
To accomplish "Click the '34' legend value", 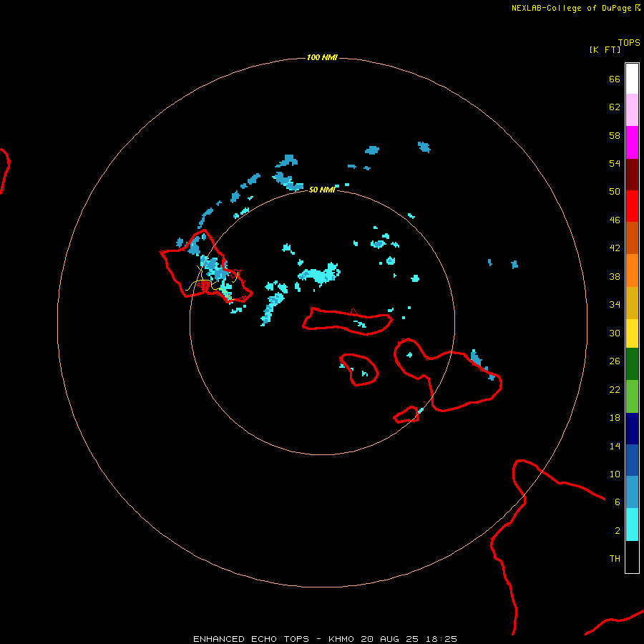I will pyautogui.click(x=615, y=304).
